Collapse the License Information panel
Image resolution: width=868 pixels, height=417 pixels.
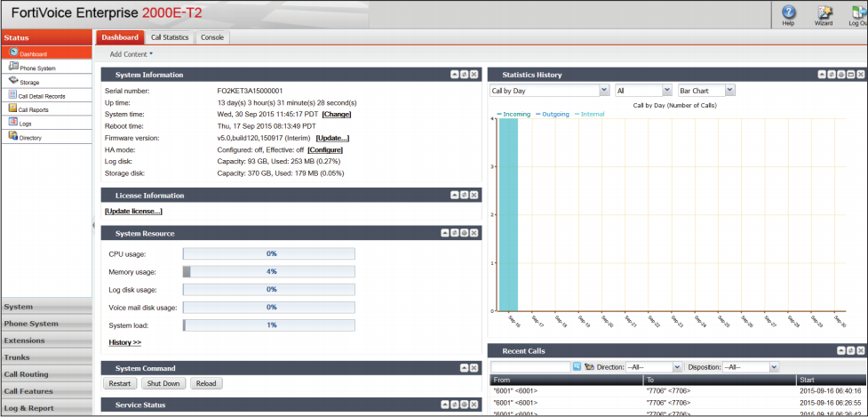click(x=455, y=195)
